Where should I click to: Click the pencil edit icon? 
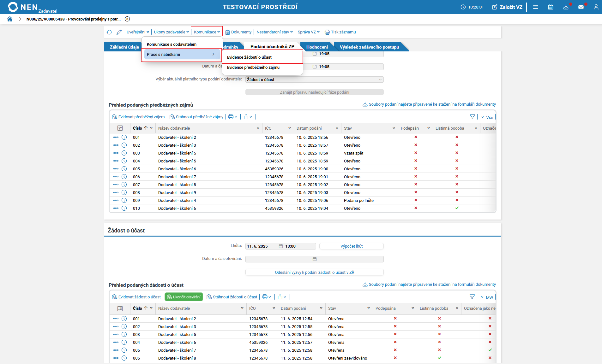(x=119, y=32)
